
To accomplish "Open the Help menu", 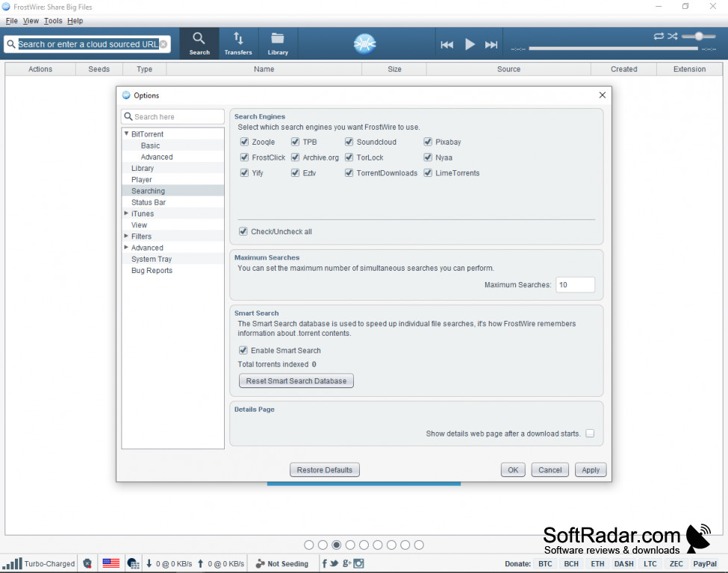I will tap(75, 20).
